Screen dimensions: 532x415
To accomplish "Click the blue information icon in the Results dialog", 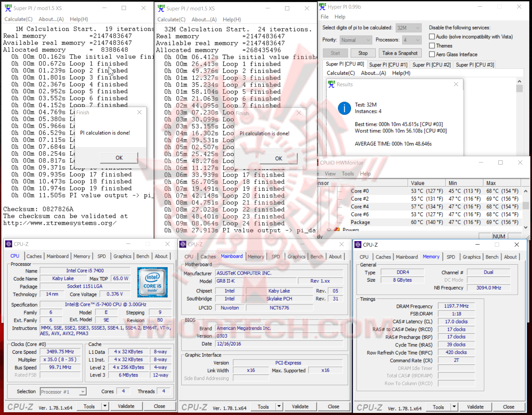I will (344, 108).
